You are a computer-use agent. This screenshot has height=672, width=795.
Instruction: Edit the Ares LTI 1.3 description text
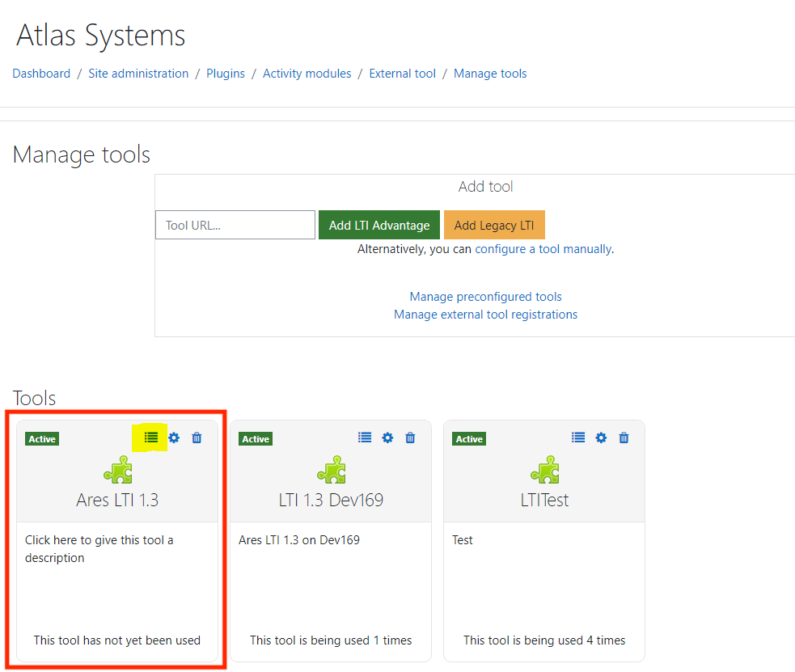(x=99, y=548)
